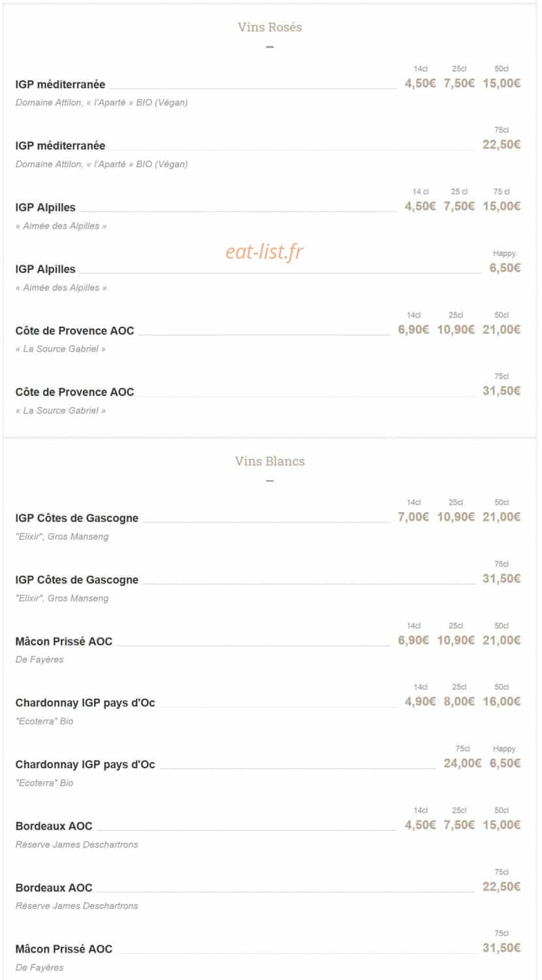Click the 22,50€ IGP méditerranée bottle price
This screenshot has height=980, width=542.
pos(502,145)
